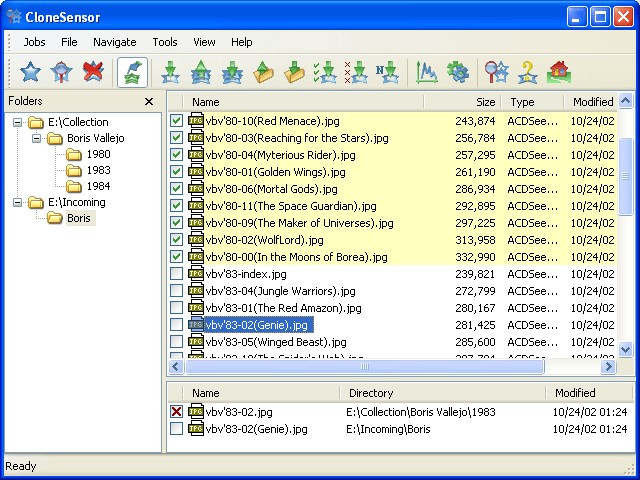Check the vbv'83-05(Winged Beast).jpg checkbox

tap(176, 342)
